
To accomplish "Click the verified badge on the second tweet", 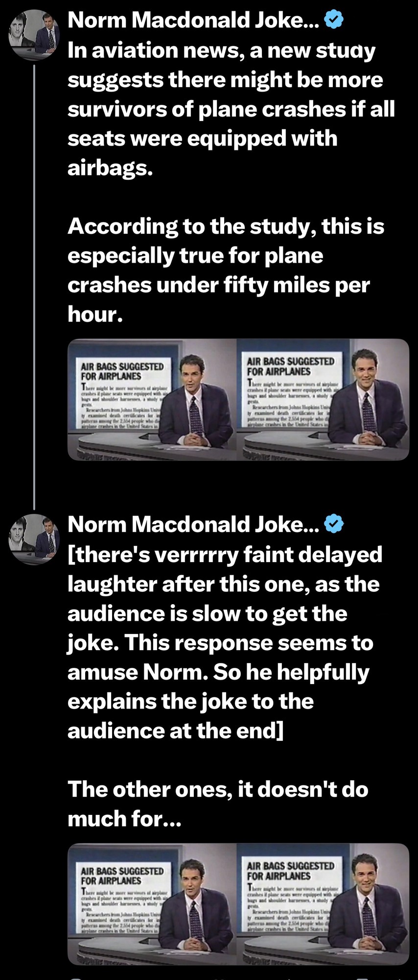I will coord(334,524).
